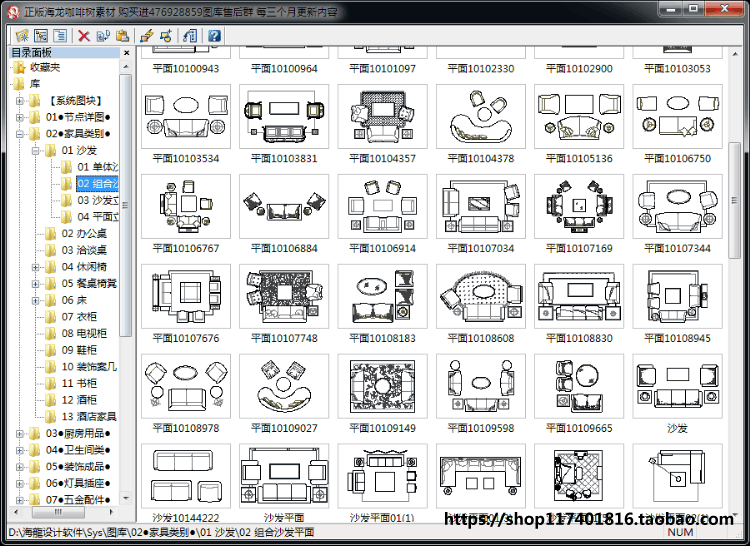The width and height of the screenshot is (750, 546).
Task: Expand the 04 休闲椅 tree node
Action: tap(35, 267)
